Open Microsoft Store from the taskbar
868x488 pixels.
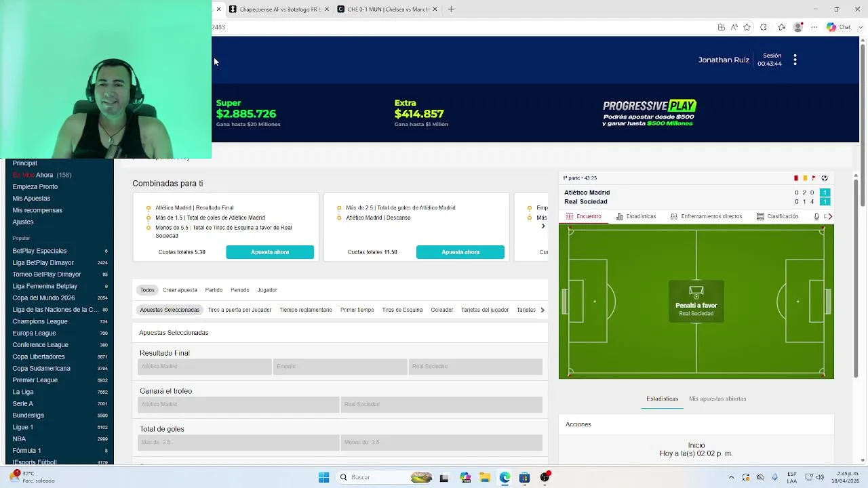point(524,477)
